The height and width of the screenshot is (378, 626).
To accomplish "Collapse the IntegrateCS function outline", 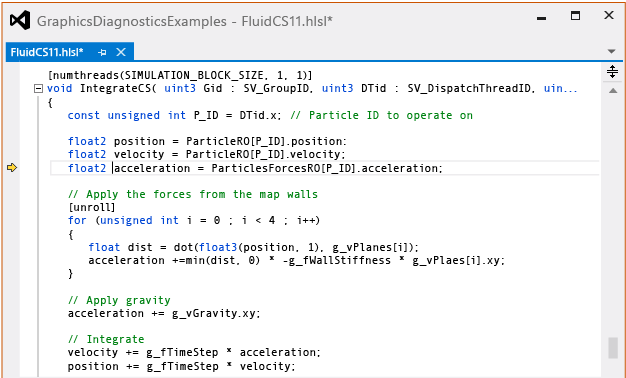I will point(38,89).
